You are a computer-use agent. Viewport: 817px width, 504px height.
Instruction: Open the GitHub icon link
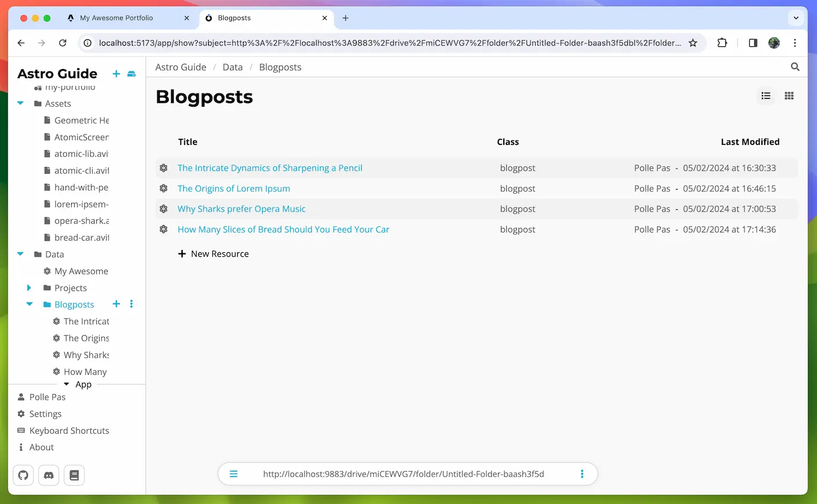coord(23,475)
